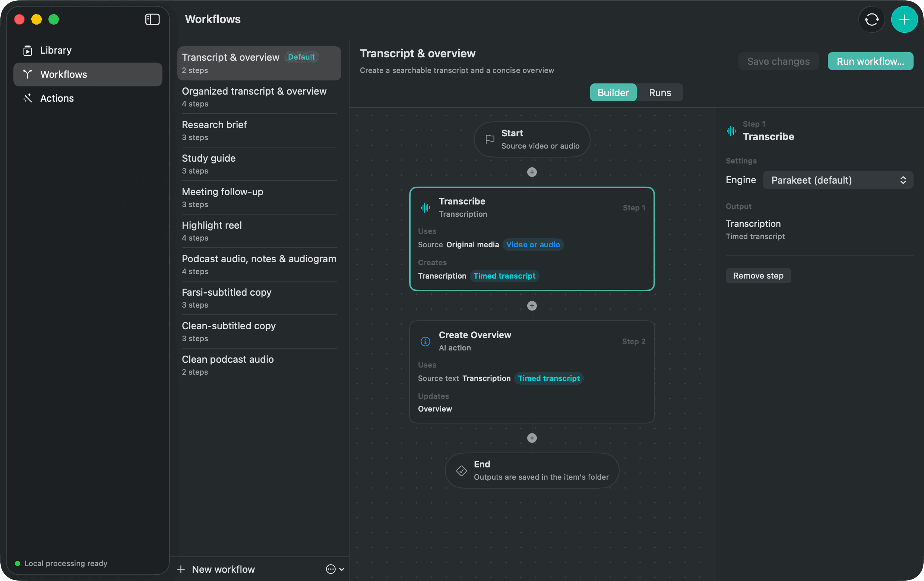Screen dimensions: 924x581
Task: Select Study guide workflow
Action: coord(259,164)
